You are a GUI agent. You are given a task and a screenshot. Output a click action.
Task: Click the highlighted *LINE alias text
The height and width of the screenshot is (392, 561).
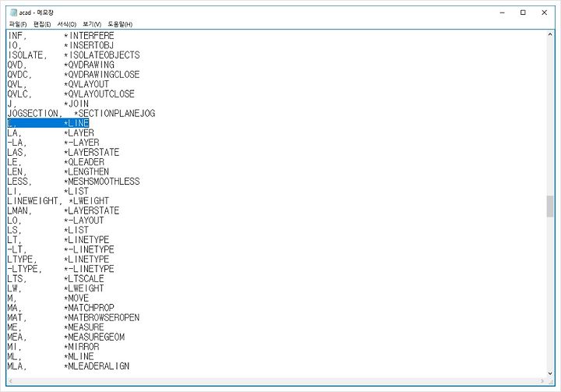76,123
